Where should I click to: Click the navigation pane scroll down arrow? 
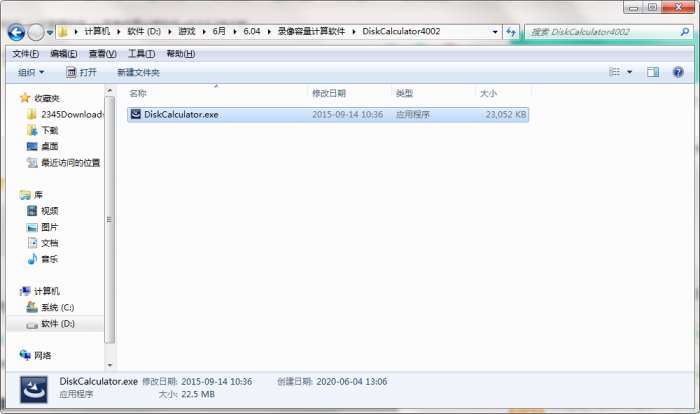[x=110, y=365]
